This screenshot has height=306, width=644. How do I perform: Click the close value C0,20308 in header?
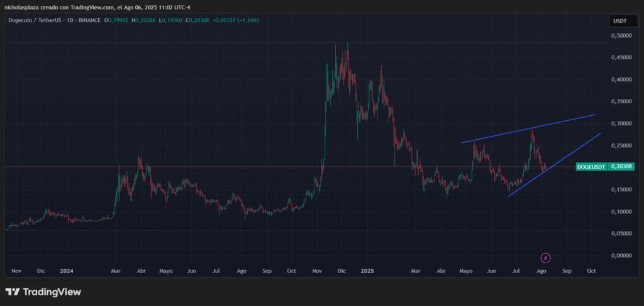click(196, 20)
